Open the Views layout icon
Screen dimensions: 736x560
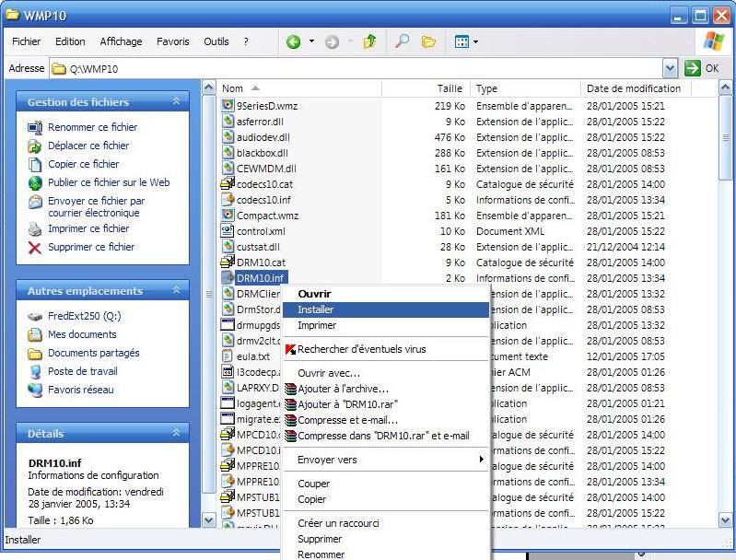[461, 41]
